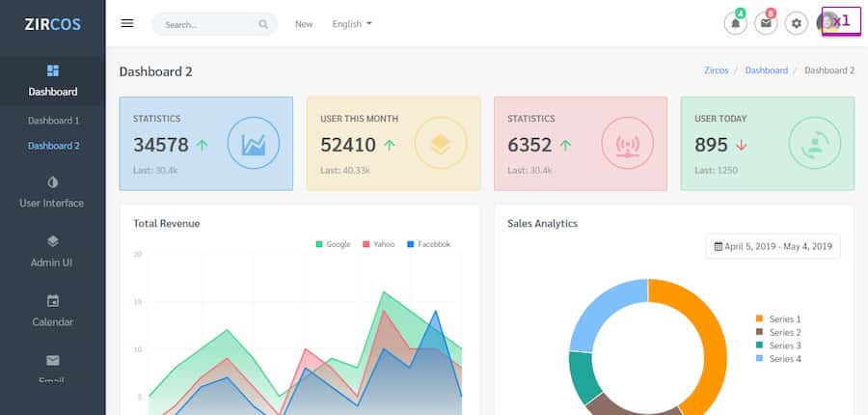Click the Email envelope icon in sidebar
Image resolution: width=868 pixels, height=415 pixels.
53,361
